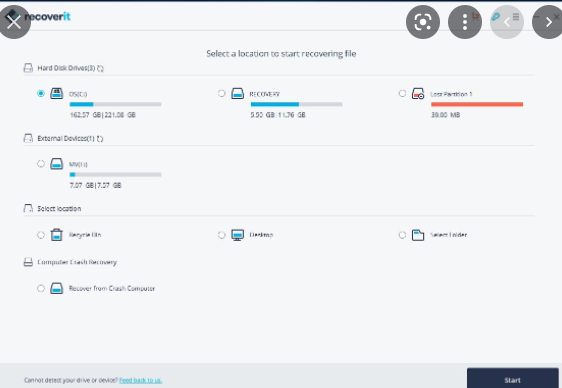The image size is (562, 388).
Task: Click the OS(C:) usage bar
Action: [x=115, y=104]
